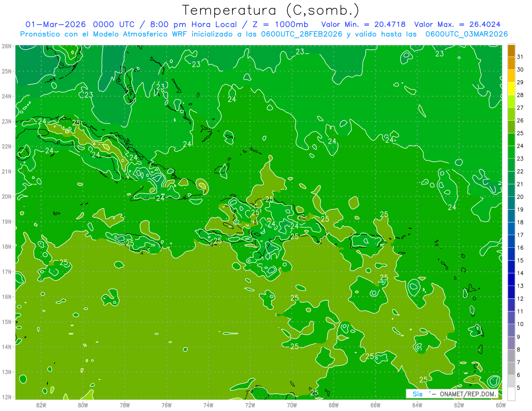The width and height of the screenshot is (532, 411).
Task: Click the 30 value on the color scale
Action: pyautogui.click(x=520, y=70)
